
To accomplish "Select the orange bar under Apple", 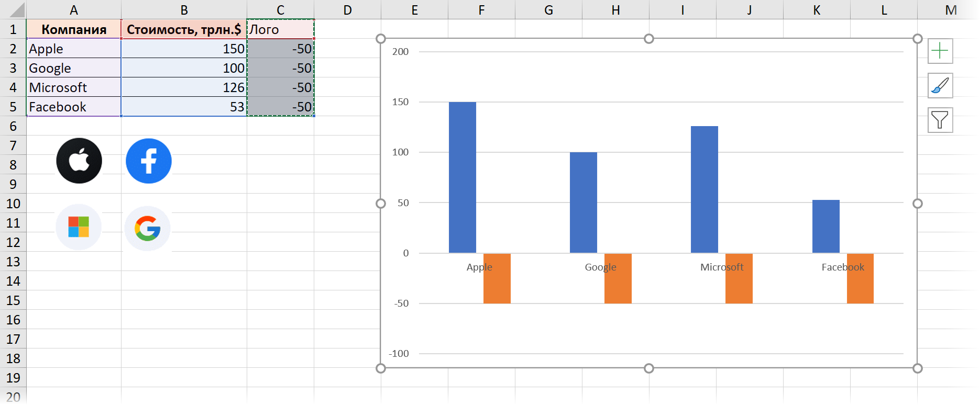I will point(497,278).
